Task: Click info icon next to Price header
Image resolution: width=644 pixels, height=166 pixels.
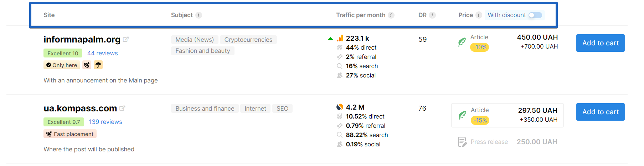Action: (x=479, y=15)
